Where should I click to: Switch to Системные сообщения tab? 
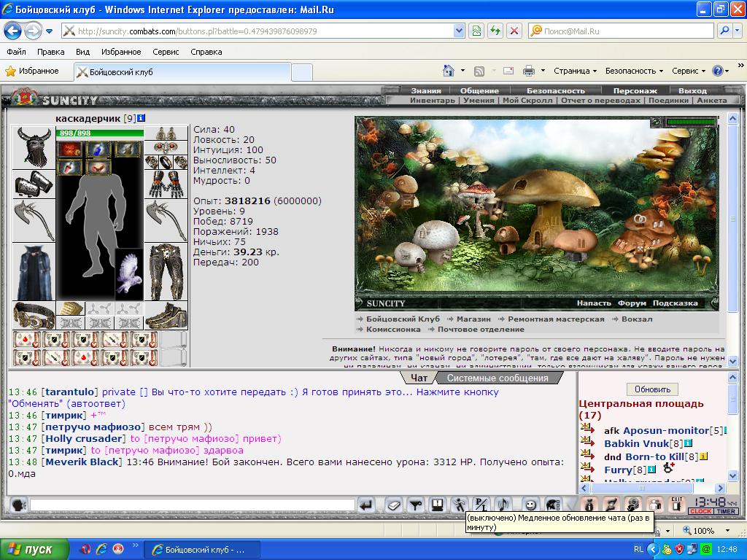point(498,378)
